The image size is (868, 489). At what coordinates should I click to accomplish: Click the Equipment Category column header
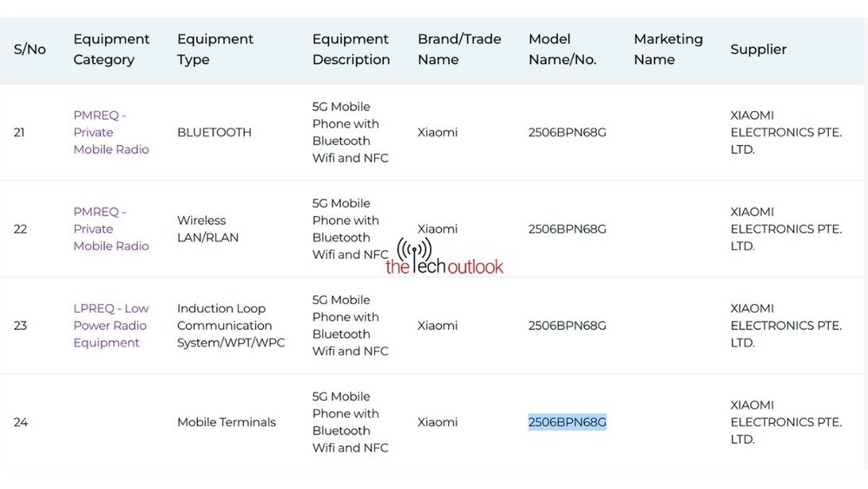pyautogui.click(x=111, y=50)
